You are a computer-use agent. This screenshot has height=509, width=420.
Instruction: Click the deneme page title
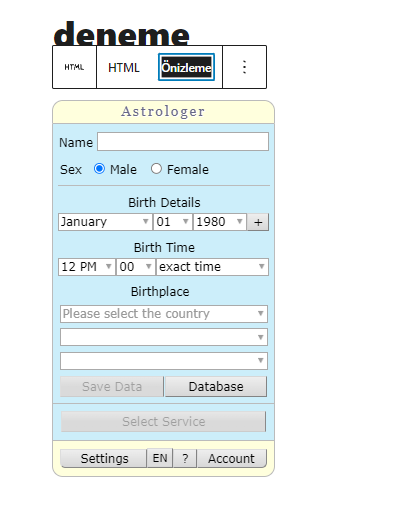(121, 33)
